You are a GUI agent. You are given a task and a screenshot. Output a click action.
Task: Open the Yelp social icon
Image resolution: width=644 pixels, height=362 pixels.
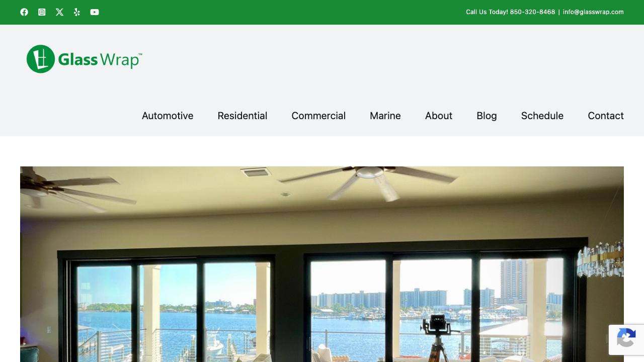(77, 12)
